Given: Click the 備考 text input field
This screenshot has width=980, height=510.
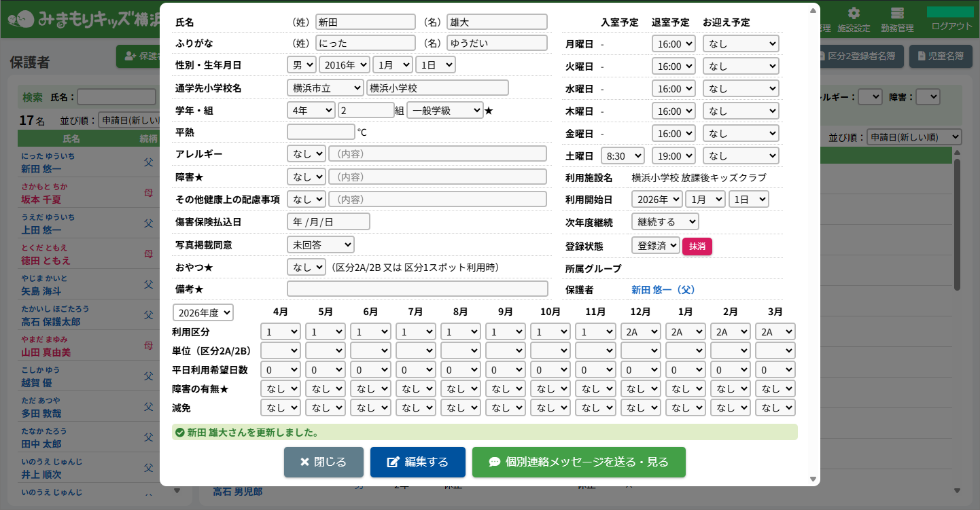Looking at the screenshot, I should 417,289.
